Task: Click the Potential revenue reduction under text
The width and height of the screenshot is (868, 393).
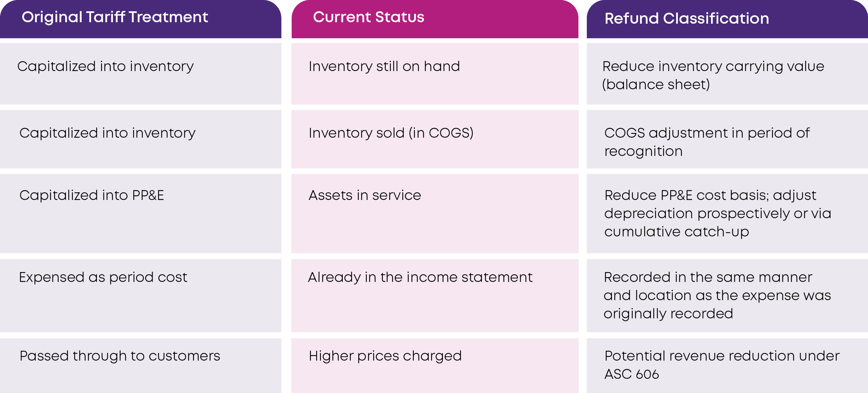Action: 722,356
